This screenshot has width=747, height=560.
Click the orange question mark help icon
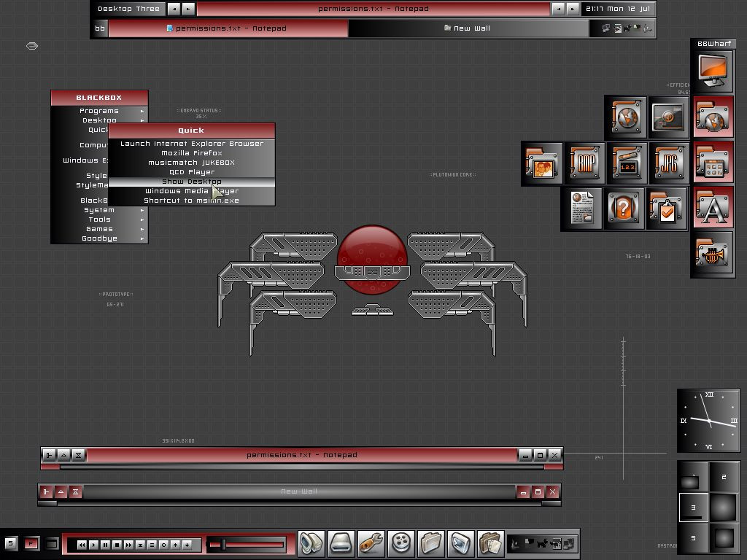pos(624,209)
